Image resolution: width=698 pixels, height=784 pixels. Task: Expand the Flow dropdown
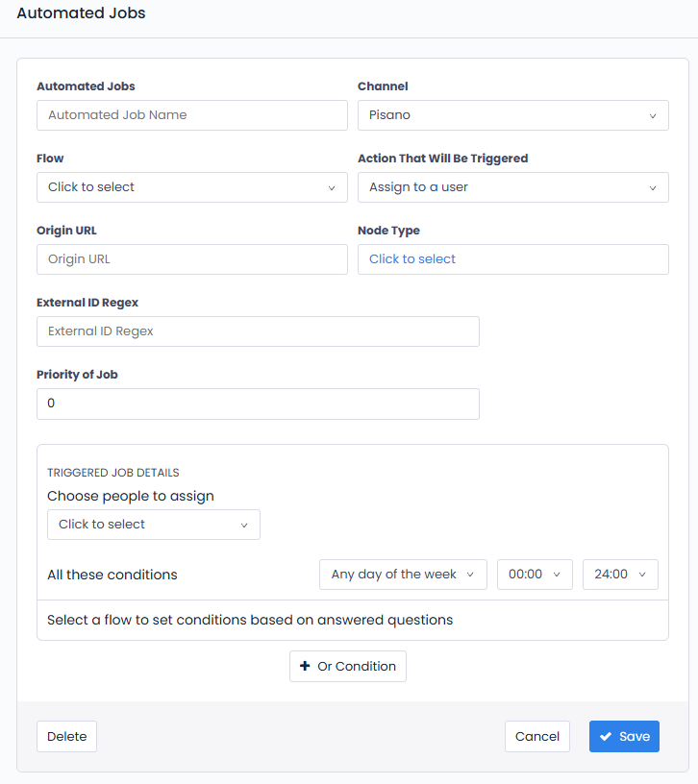[191, 187]
